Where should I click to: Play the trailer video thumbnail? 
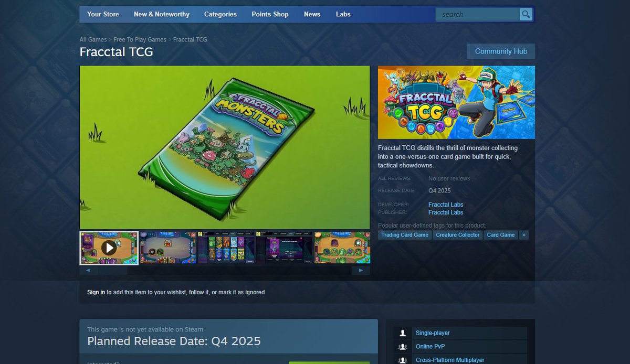tap(109, 248)
